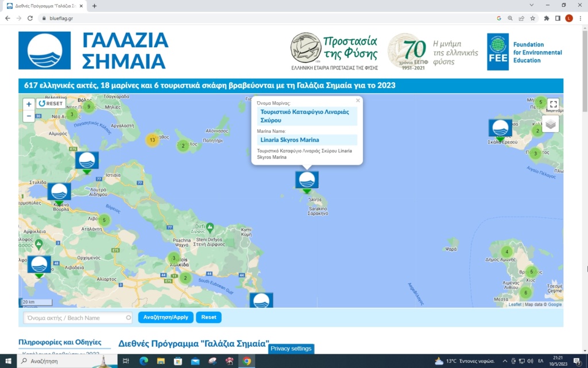588x368 pixels.
Task: Expand the cluster labeled 2 near Dirfi
Action: click(x=185, y=278)
